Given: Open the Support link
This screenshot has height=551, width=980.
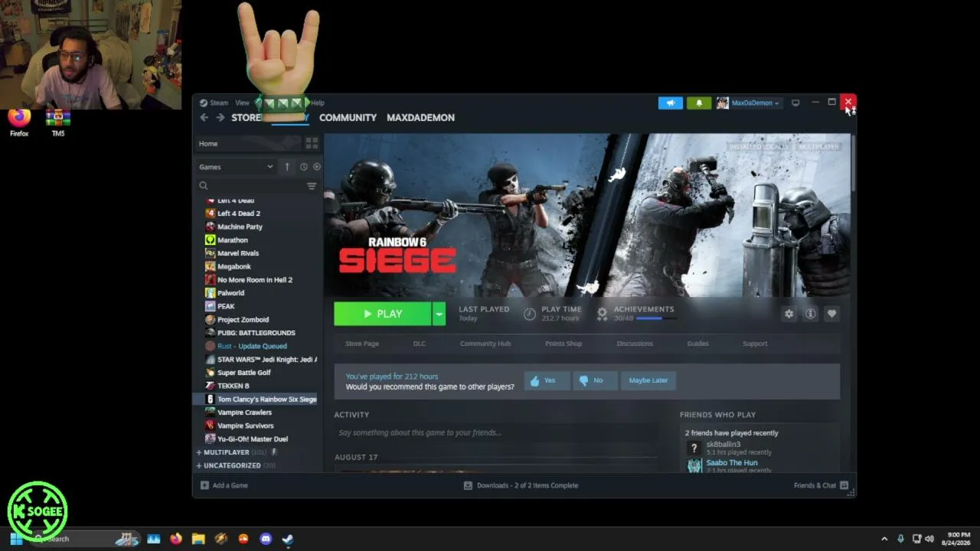Looking at the screenshot, I should point(755,344).
